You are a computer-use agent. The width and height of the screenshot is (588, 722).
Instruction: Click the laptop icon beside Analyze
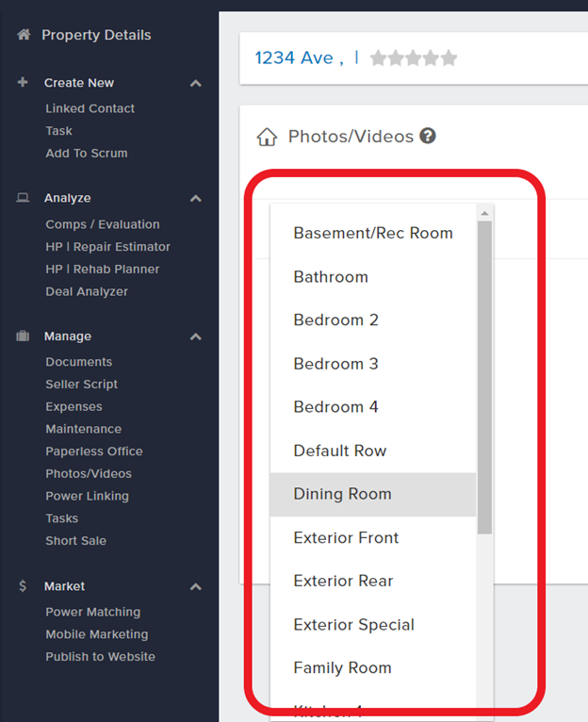(x=23, y=198)
